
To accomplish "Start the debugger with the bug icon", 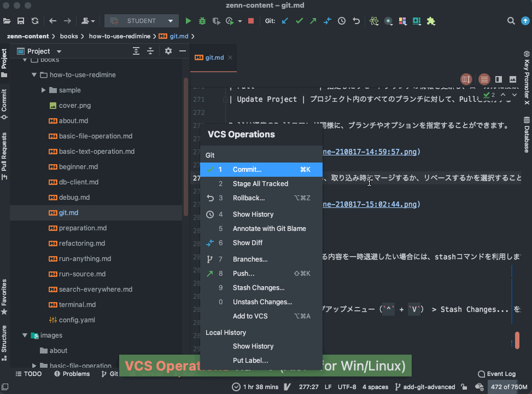I will click(x=201, y=20).
